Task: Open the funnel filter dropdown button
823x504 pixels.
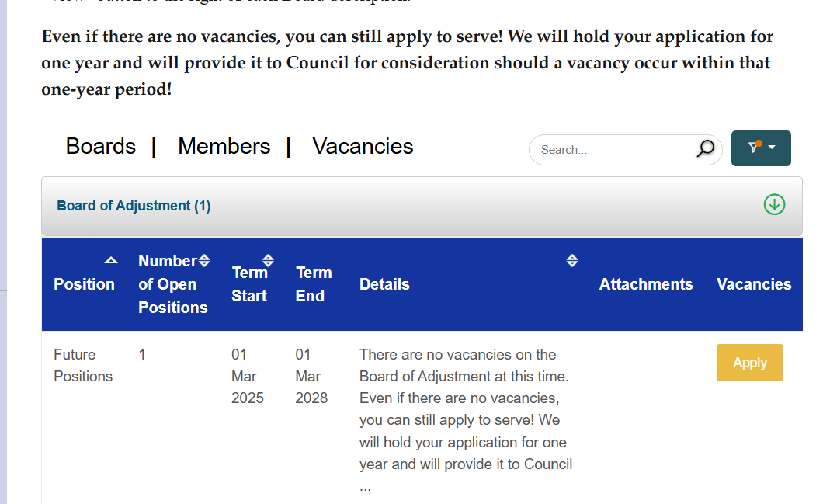Action: pyautogui.click(x=761, y=148)
